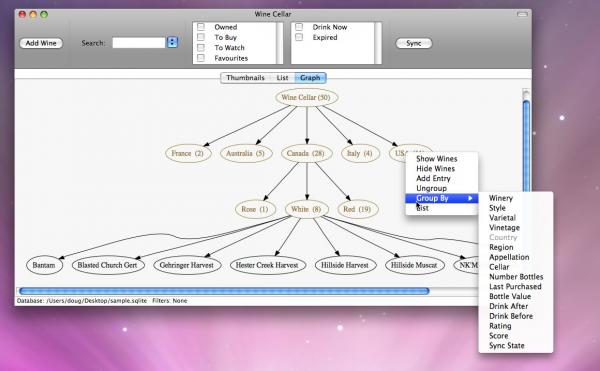Check the Drink Now filter
This screenshot has width=600, height=371.
pos(299,27)
